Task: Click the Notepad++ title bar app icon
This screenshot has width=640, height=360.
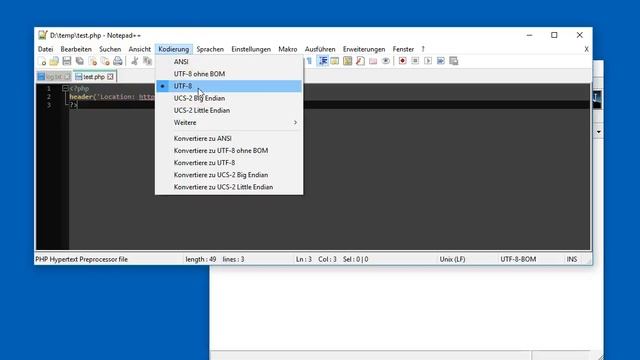Action: click(x=42, y=35)
